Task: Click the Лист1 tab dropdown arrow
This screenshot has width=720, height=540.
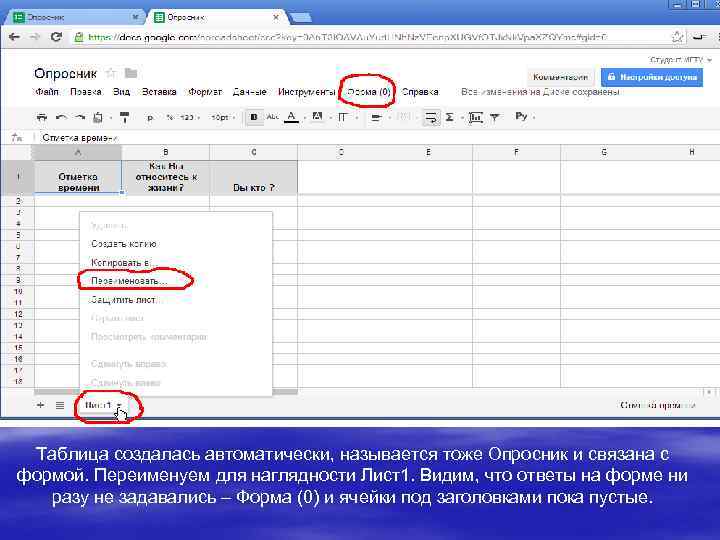Action: [x=119, y=405]
